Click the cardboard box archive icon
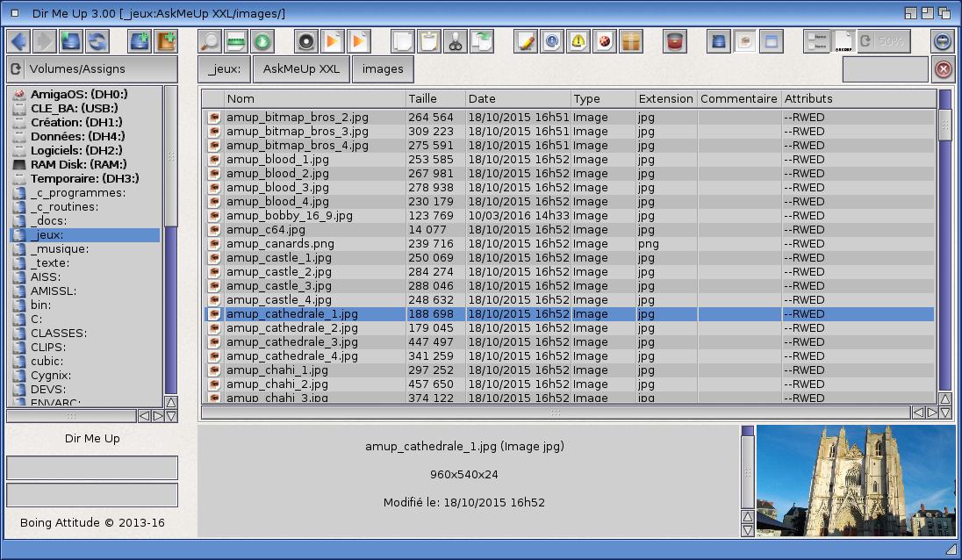Screen dimensions: 962x560 (630, 41)
